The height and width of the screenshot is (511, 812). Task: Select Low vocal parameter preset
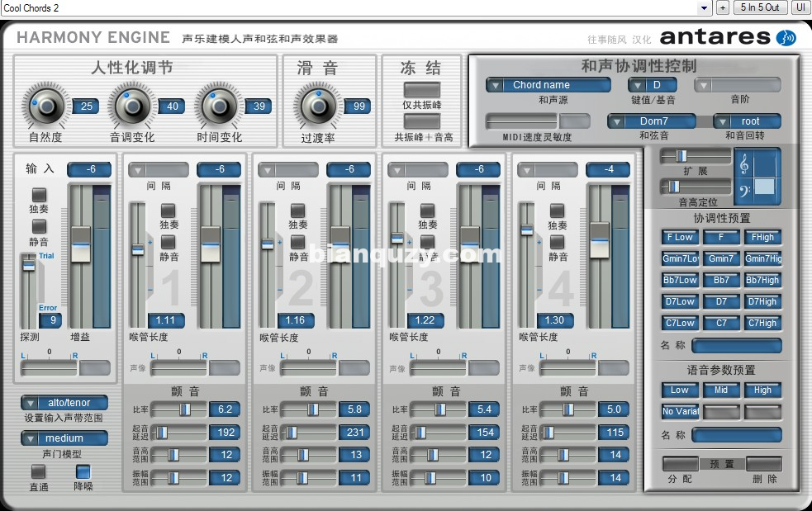point(680,390)
